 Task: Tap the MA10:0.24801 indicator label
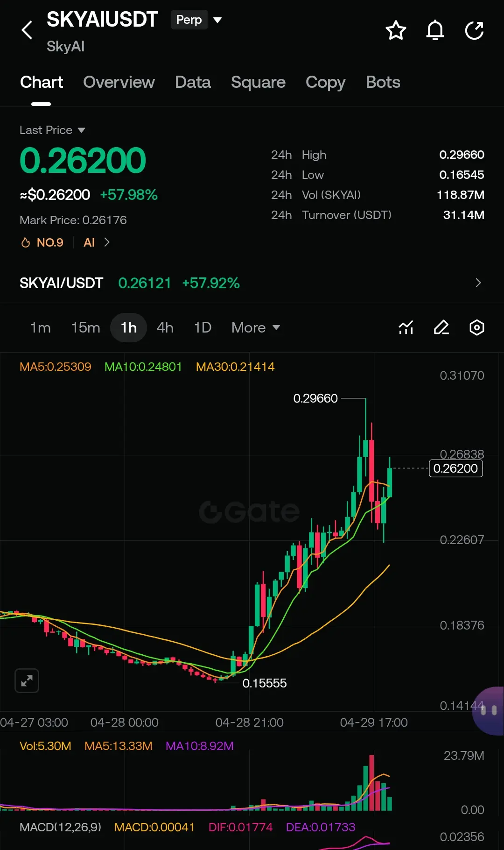(143, 367)
